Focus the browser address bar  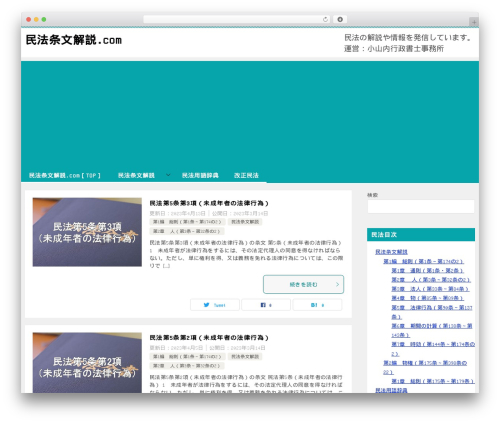[x=237, y=19]
